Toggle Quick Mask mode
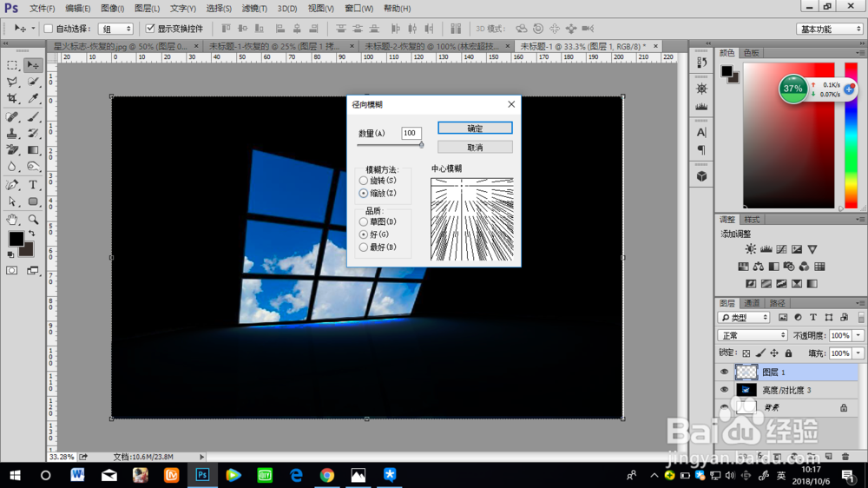This screenshot has width=868, height=488. click(x=11, y=270)
